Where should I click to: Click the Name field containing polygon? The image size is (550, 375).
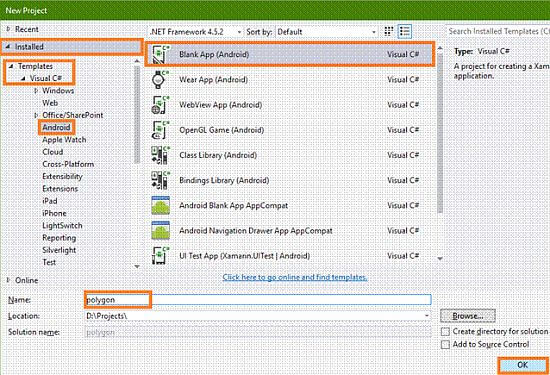[258, 300]
